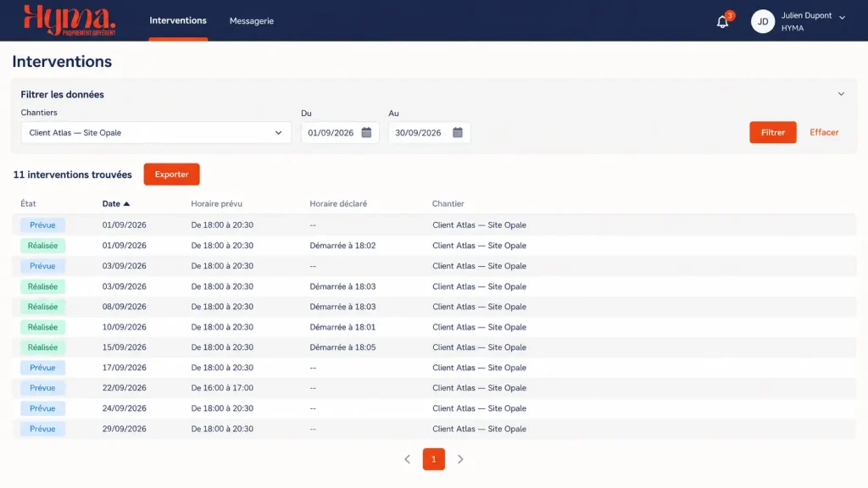868x488 pixels.
Task: Click Horaire déclaré column header
Action: point(338,203)
